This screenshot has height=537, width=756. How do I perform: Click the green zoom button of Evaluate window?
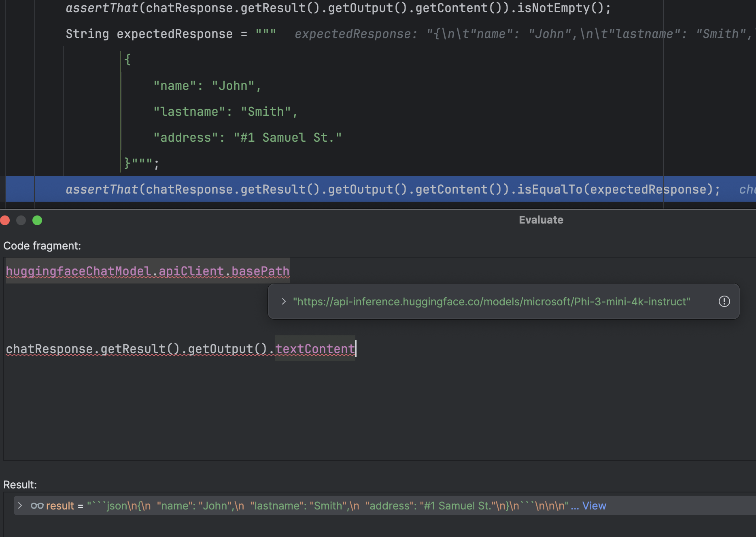[37, 220]
